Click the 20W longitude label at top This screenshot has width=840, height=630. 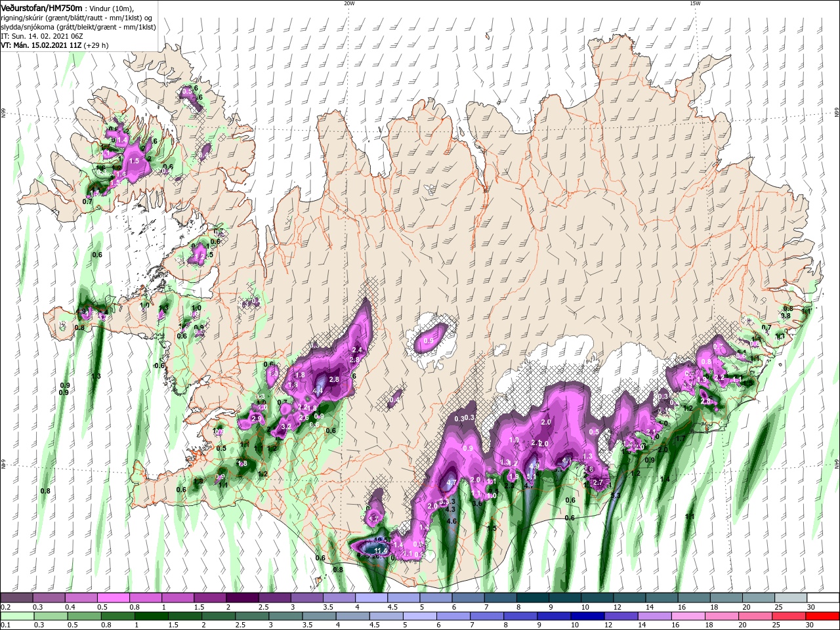[x=349, y=3]
